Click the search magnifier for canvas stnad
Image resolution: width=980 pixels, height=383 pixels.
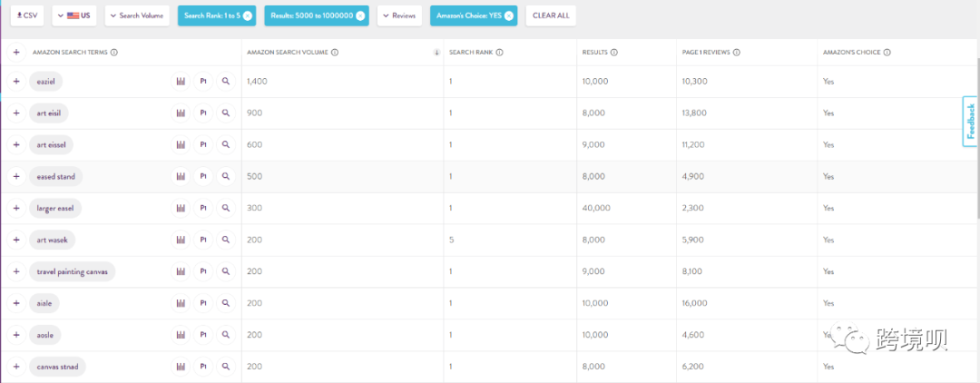coord(226,367)
